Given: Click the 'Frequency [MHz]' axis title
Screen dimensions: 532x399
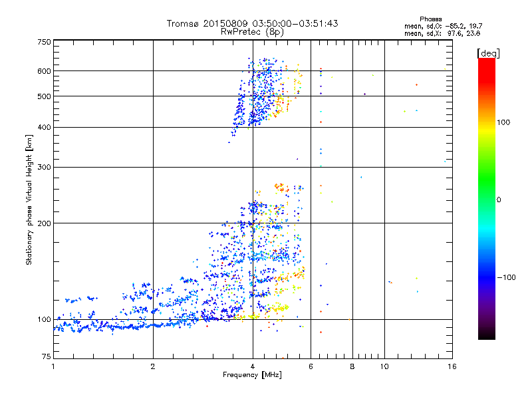Looking at the screenshot, I should point(252,375).
